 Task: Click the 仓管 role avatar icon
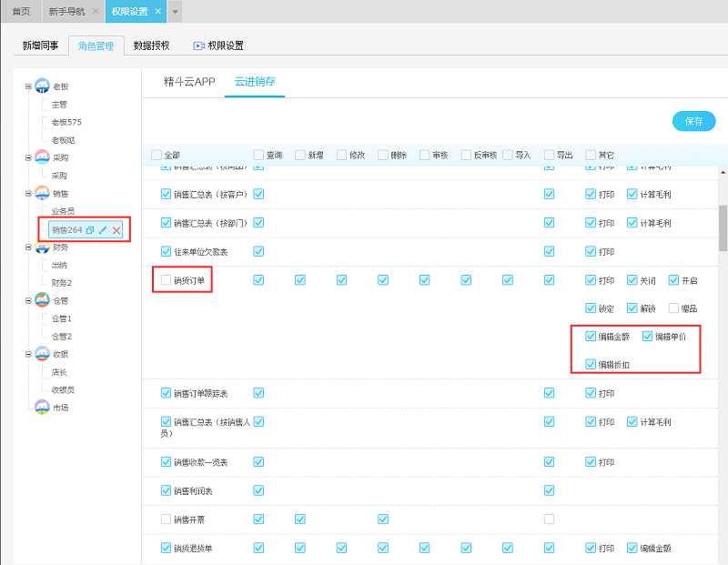pyautogui.click(x=42, y=300)
